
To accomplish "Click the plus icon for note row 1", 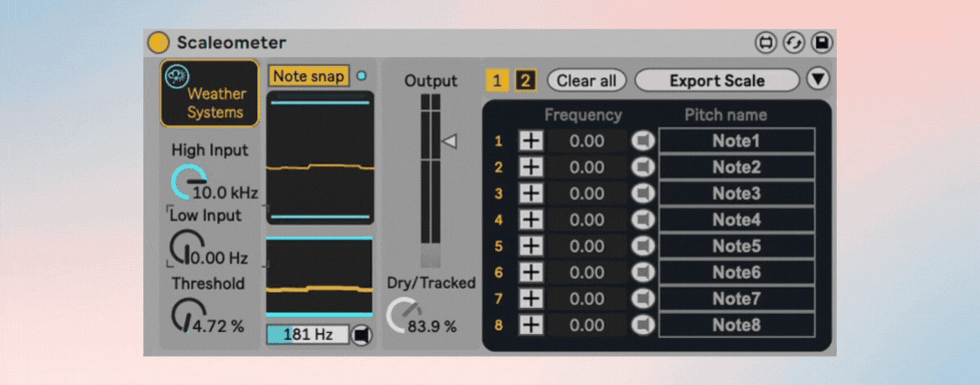I will pos(530,141).
